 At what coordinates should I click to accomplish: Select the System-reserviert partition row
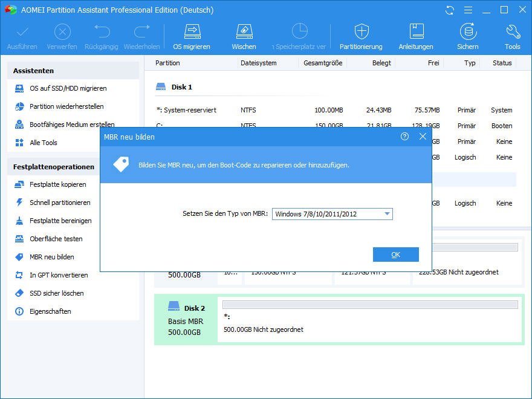coord(334,110)
